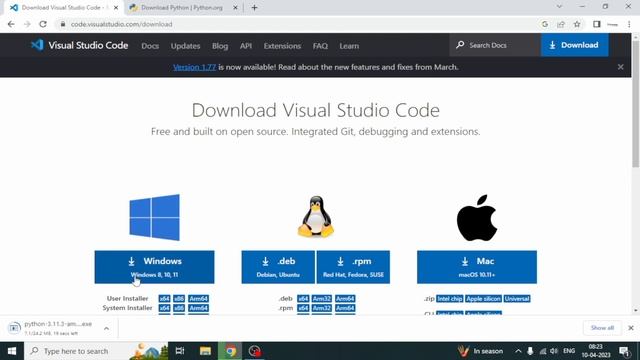
Task: Select .deb Arm32 download link
Action: click(322, 298)
